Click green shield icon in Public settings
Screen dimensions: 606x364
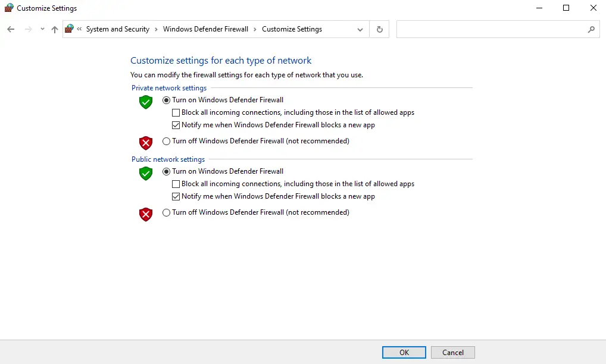(146, 174)
